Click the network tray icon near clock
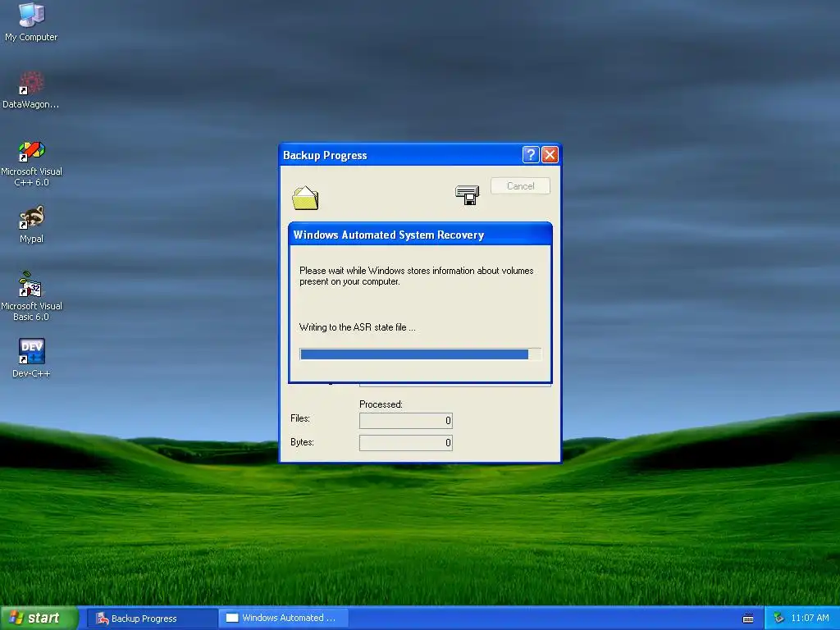 (x=778, y=619)
